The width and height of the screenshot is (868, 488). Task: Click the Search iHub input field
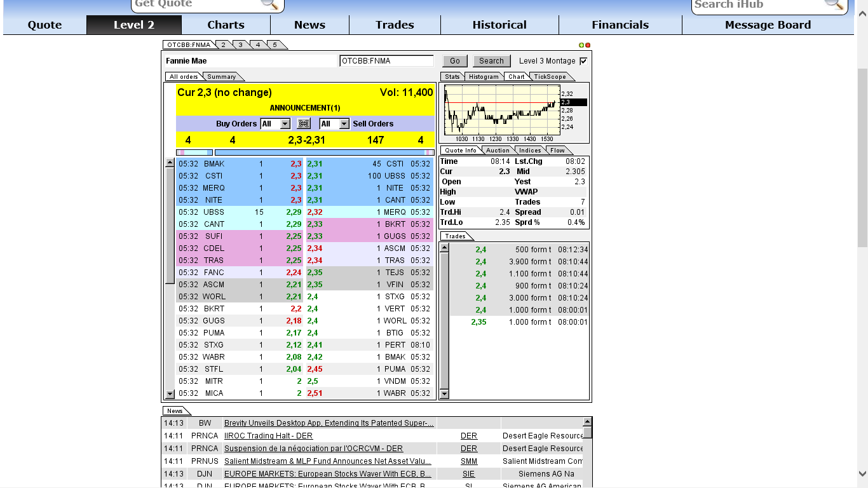tap(758, 4)
